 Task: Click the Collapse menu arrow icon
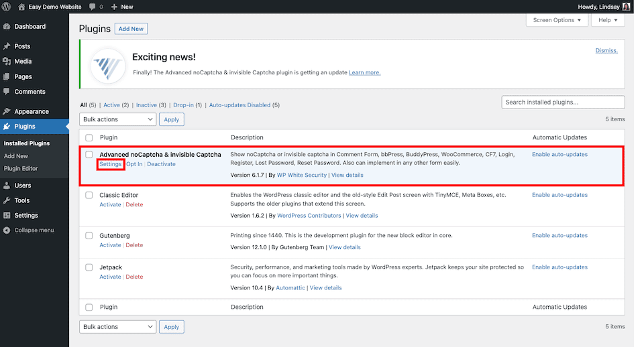tap(7, 230)
